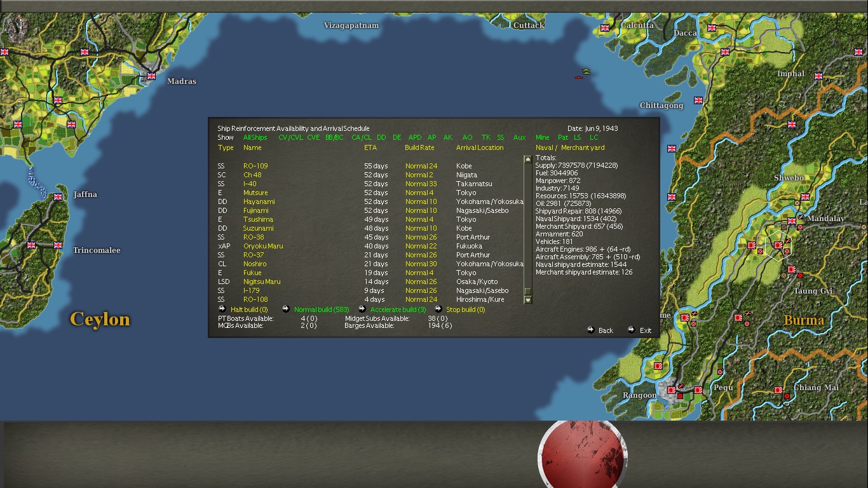Select the Chittagong British flag marker
This screenshot has height=488, width=868.
[698, 100]
